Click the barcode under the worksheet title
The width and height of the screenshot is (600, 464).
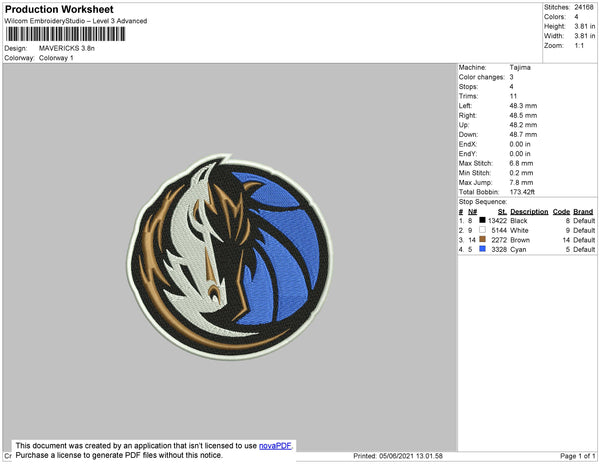point(65,34)
